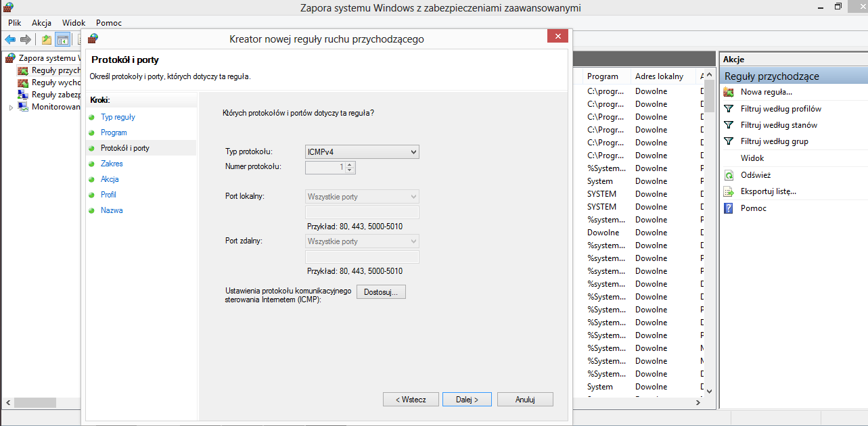
Task: Go to the Typ reguły step
Action: click(118, 117)
